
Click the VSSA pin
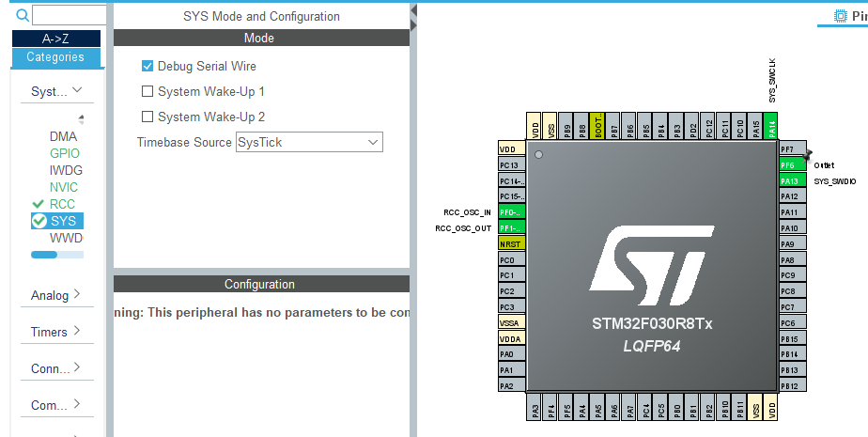tap(511, 322)
